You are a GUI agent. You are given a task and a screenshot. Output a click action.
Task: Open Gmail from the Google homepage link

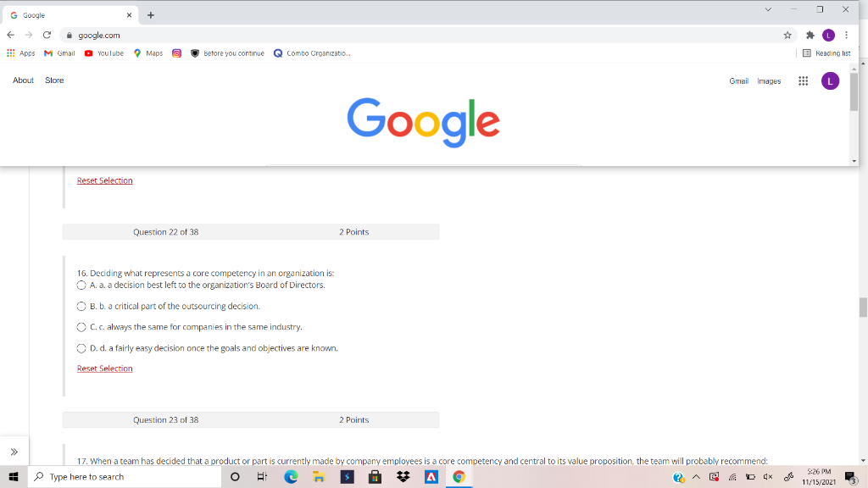[x=738, y=80]
